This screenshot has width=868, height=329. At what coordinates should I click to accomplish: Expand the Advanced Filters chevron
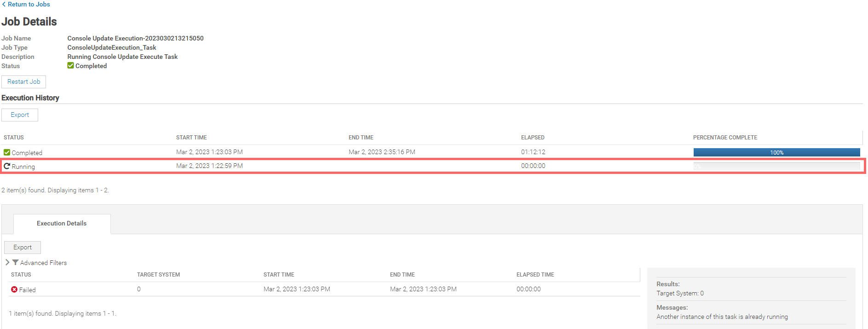click(x=7, y=262)
